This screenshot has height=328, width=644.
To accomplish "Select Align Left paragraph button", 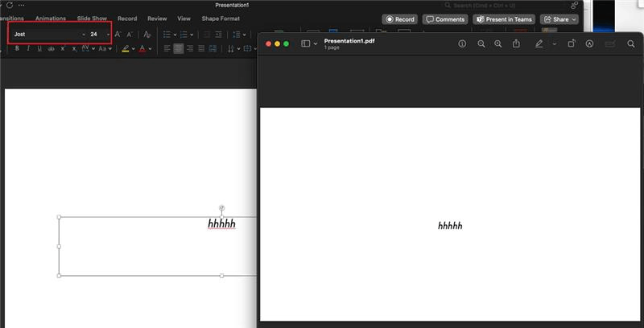I will (x=167, y=49).
